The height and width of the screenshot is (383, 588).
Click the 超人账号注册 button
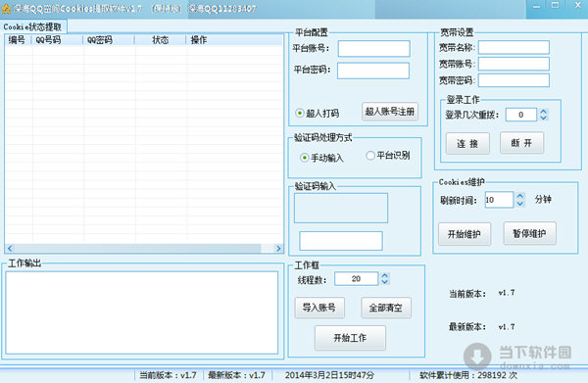click(390, 112)
